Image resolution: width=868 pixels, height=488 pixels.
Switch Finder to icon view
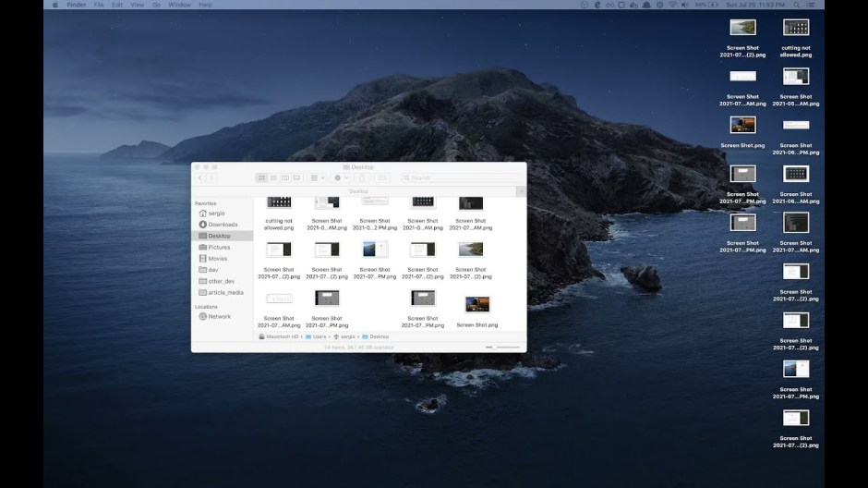coord(261,177)
